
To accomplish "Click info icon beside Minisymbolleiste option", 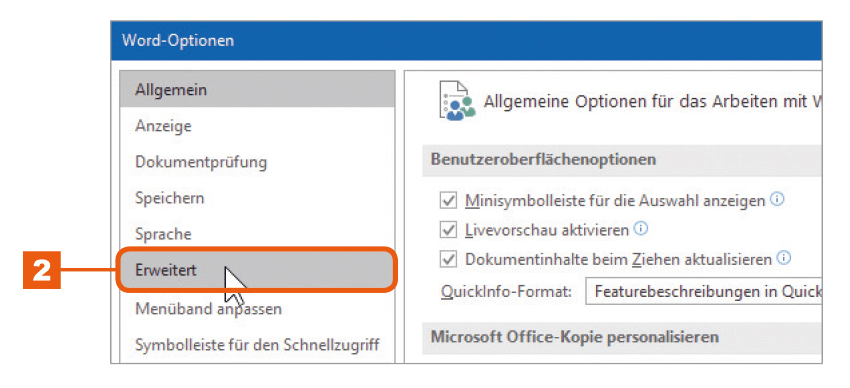I will point(777,199).
